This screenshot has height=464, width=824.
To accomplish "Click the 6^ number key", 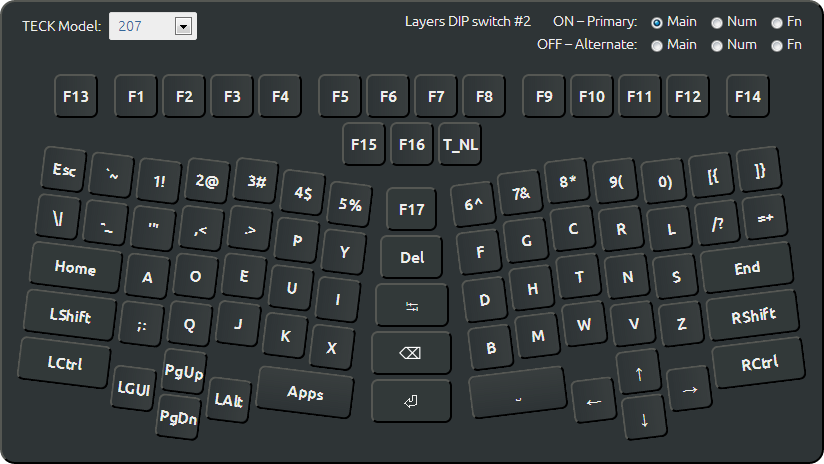I will 473,204.
